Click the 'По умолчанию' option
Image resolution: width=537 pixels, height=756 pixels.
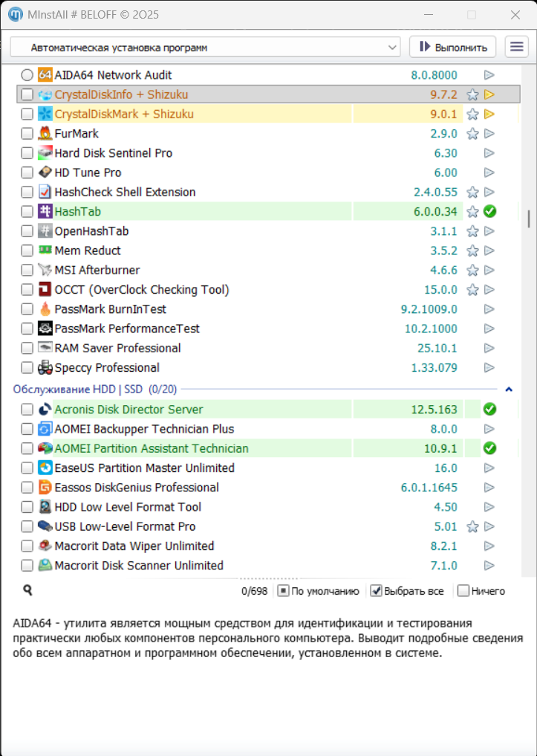(x=284, y=591)
